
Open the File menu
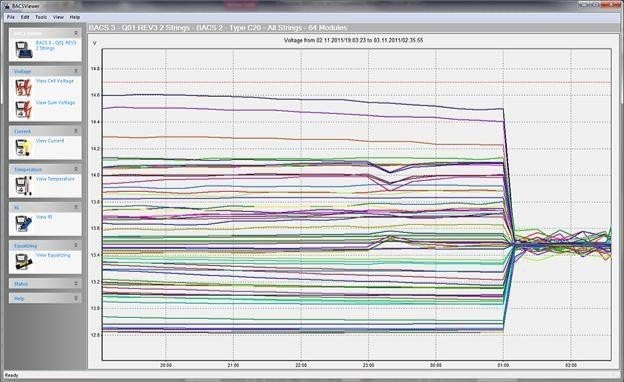pyautogui.click(x=11, y=18)
